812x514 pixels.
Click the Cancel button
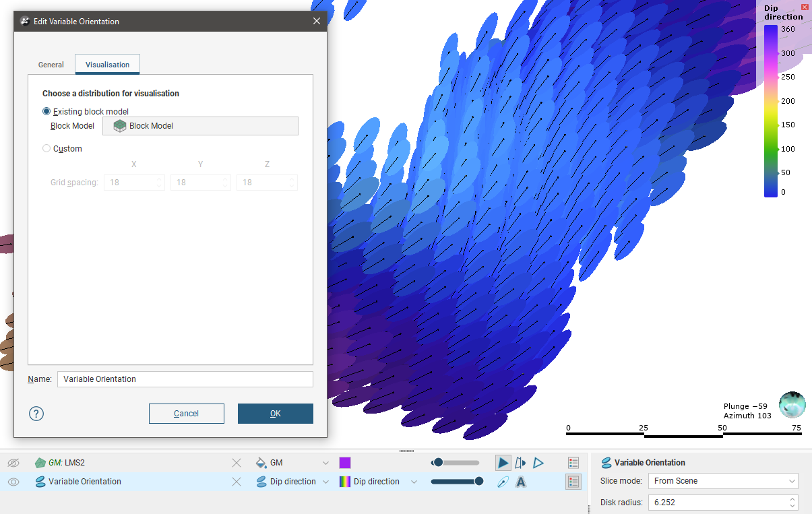[186, 414]
